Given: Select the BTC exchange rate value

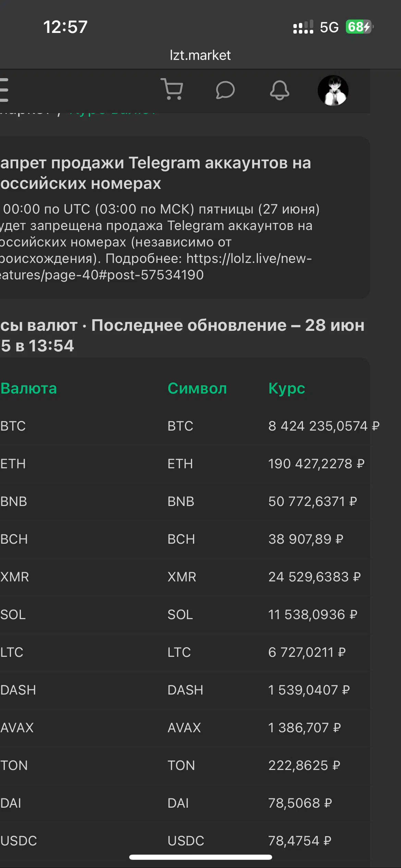Looking at the screenshot, I should pyautogui.click(x=324, y=426).
